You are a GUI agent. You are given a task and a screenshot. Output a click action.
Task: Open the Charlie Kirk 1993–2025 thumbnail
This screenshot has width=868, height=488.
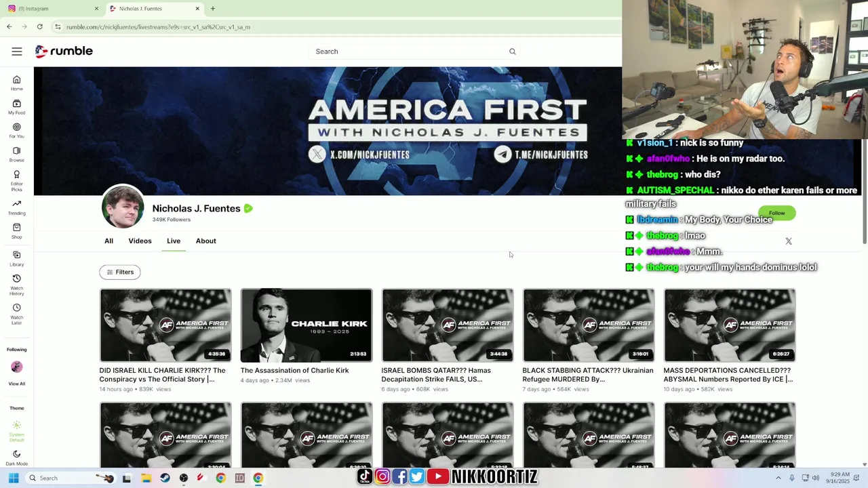[307, 325]
